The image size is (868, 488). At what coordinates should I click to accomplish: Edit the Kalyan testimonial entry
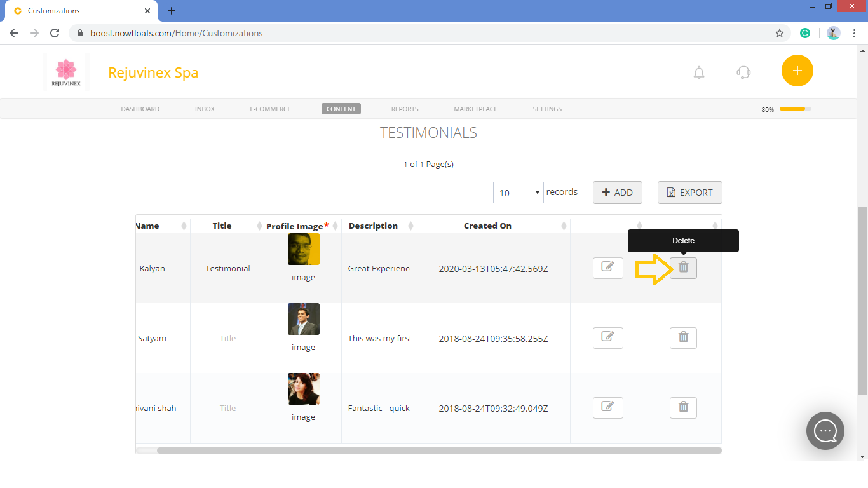[608, 268]
